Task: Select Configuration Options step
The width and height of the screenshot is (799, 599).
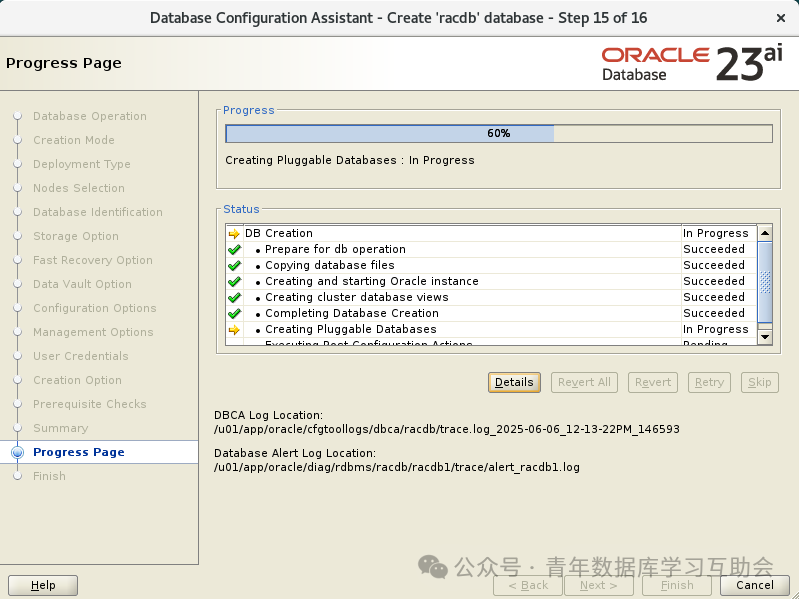Action: click(x=95, y=308)
